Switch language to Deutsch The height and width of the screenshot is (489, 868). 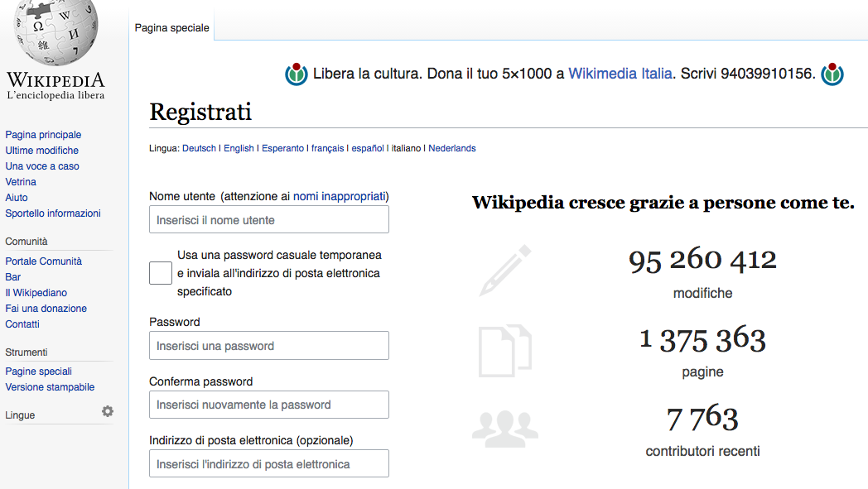pyautogui.click(x=199, y=148)
